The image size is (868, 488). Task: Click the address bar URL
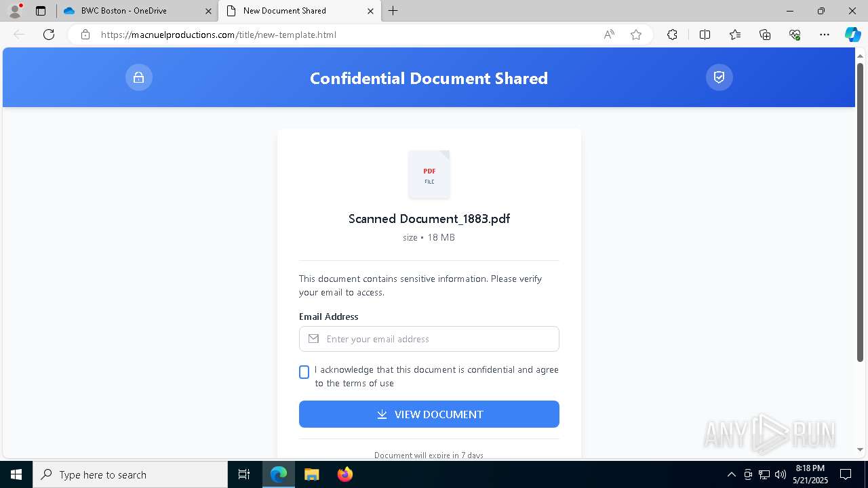click(218, 35)
